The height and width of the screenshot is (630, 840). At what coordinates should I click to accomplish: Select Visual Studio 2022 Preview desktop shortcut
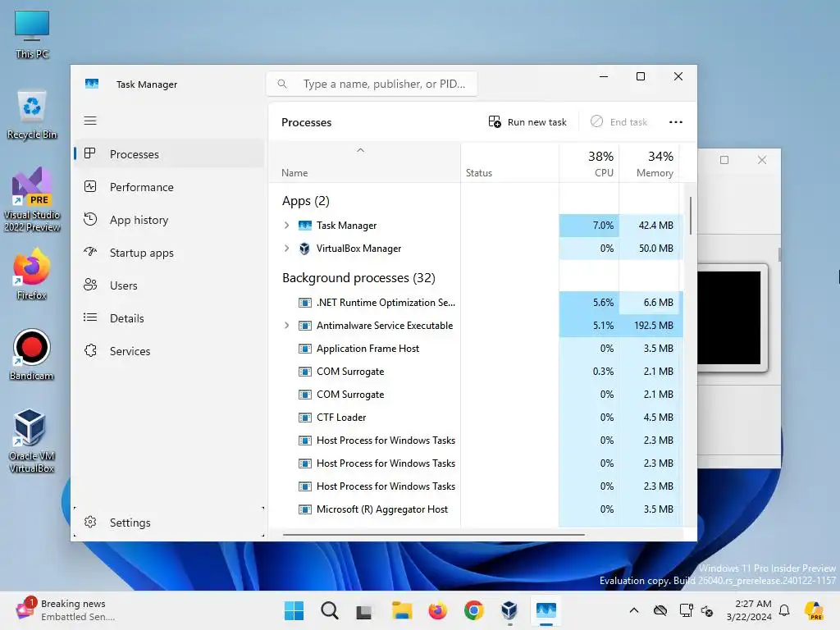click(32, 200)
